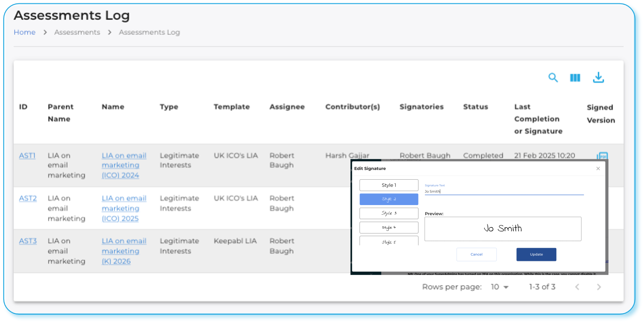Viewport: 644px width, 323px height.
Task: Click the Assessments breadcrumb item
Action: [77, 32]
